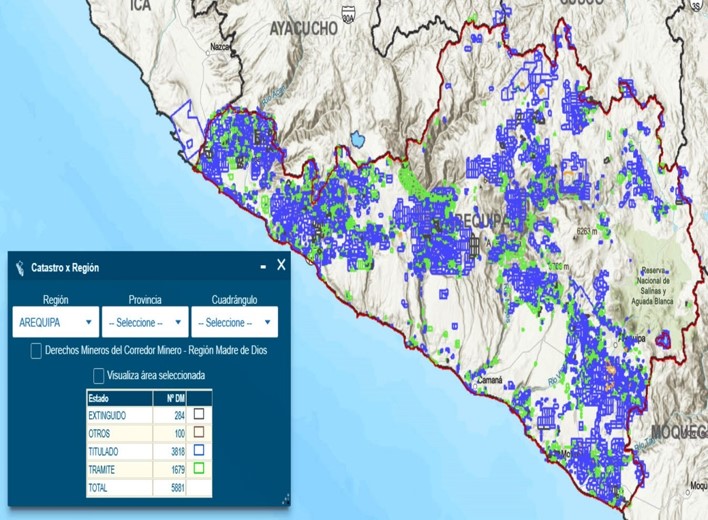This screenshot has width=708, height=520.
Task: Open the Región dropdown showing AREQUIPA
Action: click(x=55, y=322)
